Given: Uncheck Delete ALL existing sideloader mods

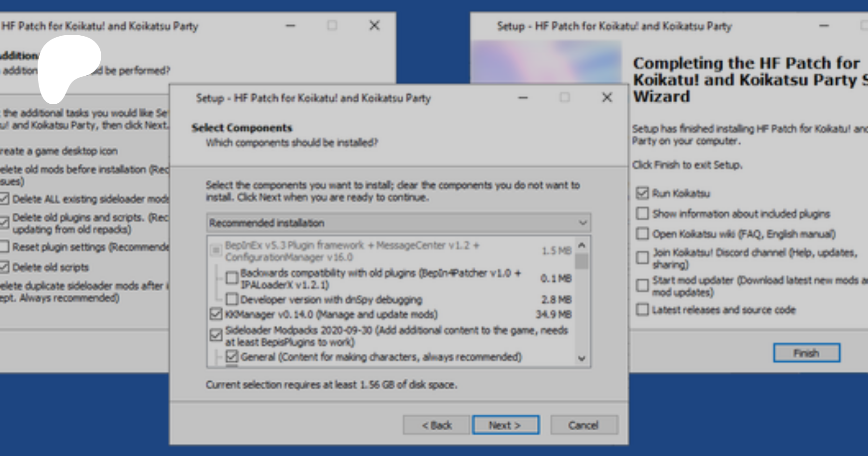Looking at the screenshot, I should (4, 198).
